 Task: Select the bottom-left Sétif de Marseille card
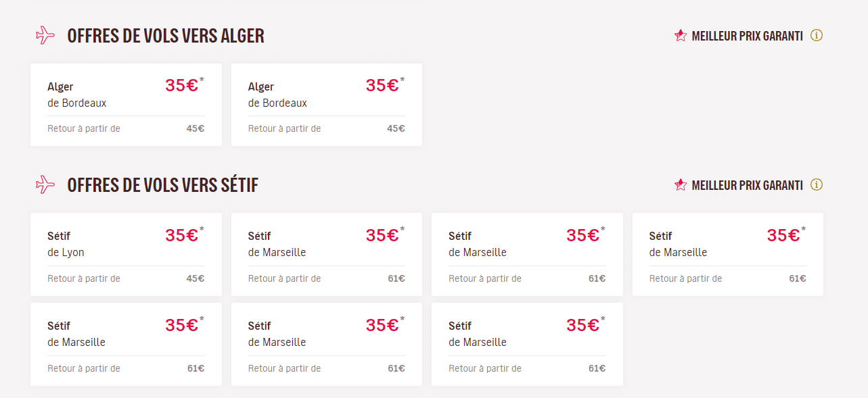(125, 345)
